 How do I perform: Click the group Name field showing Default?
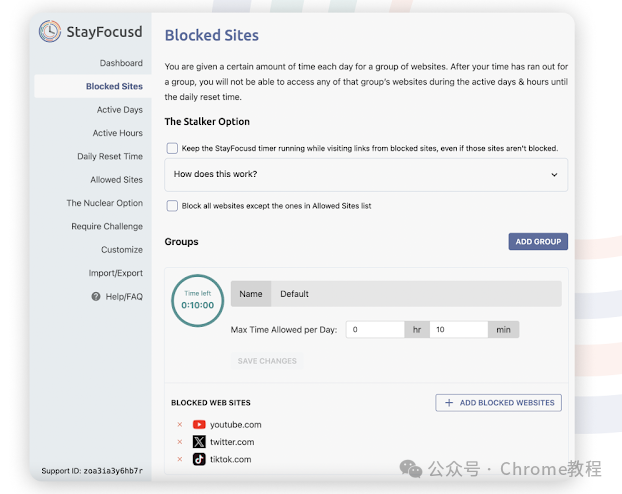pyautogui.click(x=416, y=294)
